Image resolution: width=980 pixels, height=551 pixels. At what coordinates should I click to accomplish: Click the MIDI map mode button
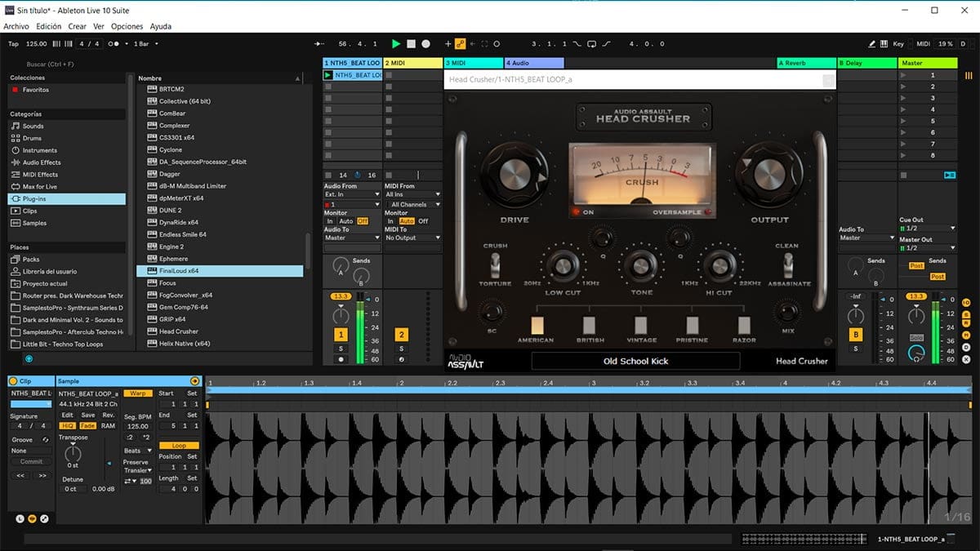[x=924, y=43]
